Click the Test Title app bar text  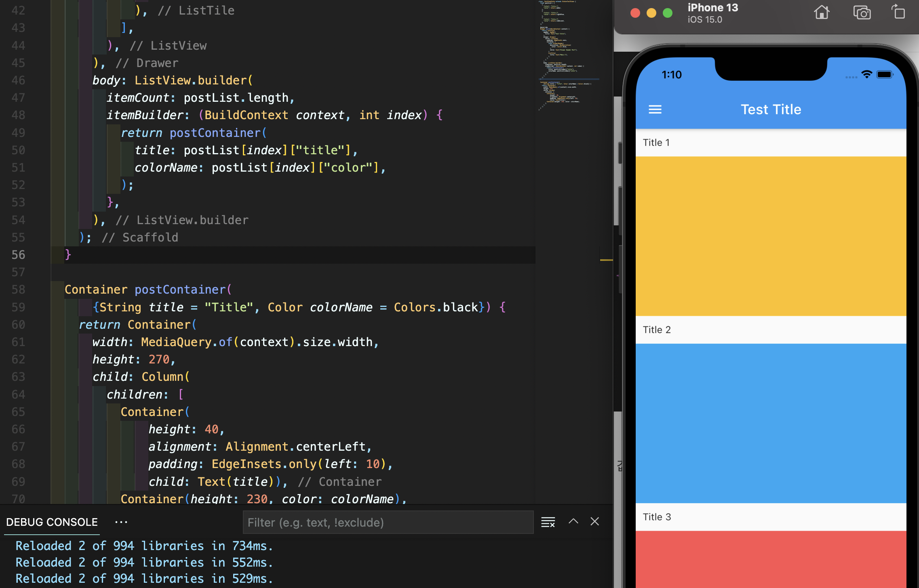click(771, 109)
